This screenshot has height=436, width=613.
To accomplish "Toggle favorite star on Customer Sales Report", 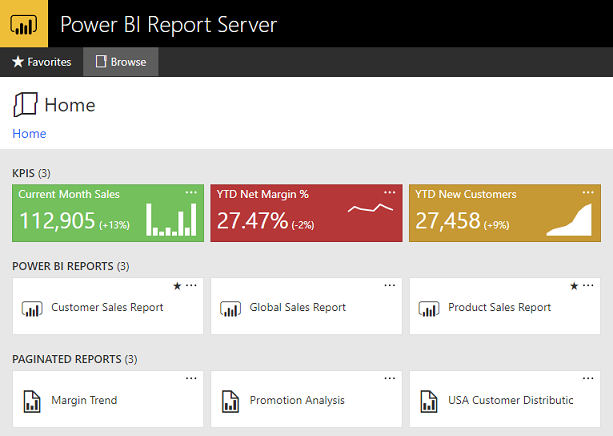I will click(177, 286).
